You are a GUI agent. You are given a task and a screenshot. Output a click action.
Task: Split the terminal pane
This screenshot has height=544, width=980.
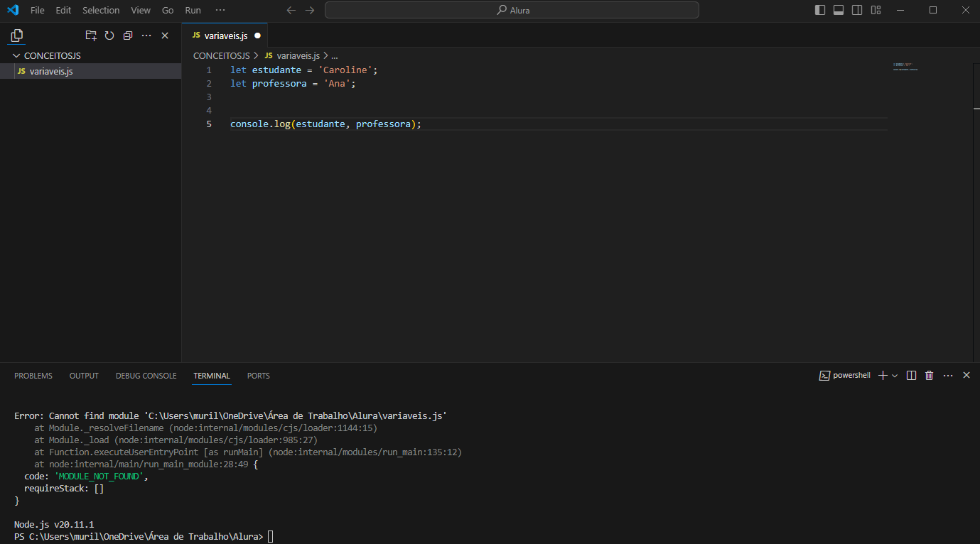(911, 376)
